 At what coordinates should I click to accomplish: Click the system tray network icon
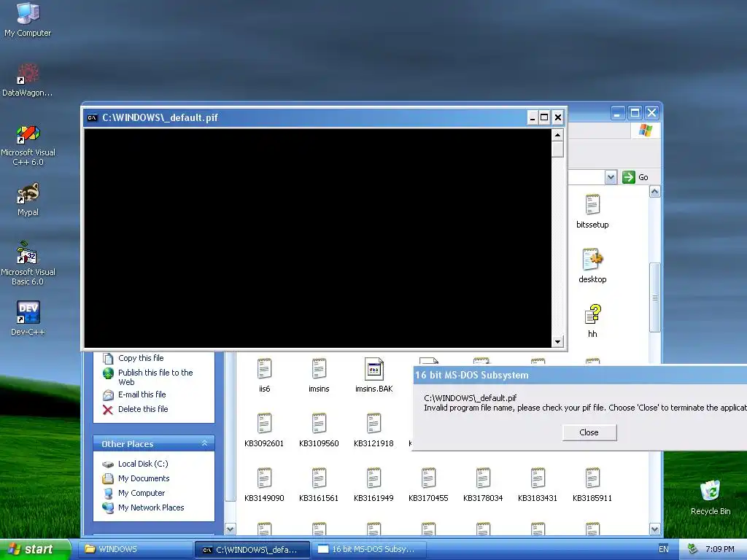(692, 550)
